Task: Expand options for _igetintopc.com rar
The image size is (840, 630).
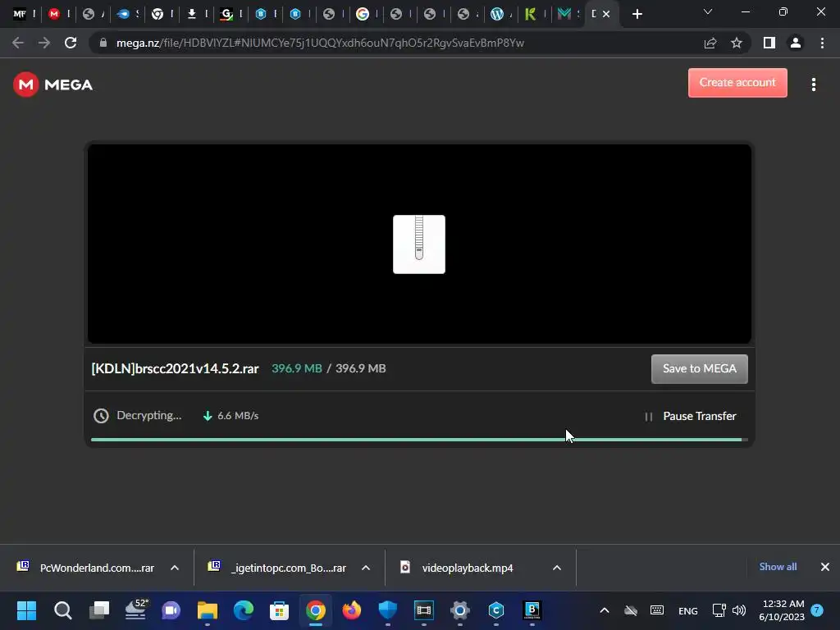Action: pos(366,568)
